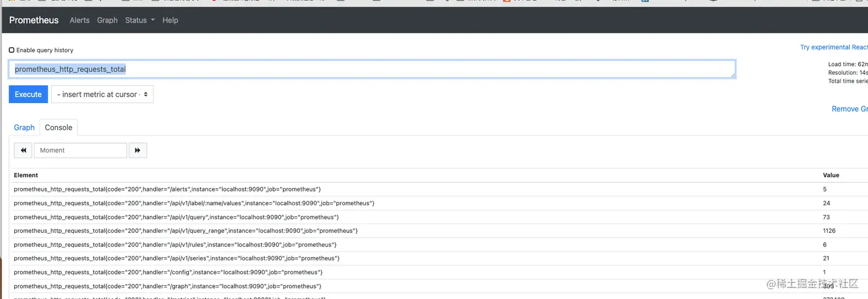Screen dimensions: 868x299
Task: Click the Element column header
Action: pos(26,175)
